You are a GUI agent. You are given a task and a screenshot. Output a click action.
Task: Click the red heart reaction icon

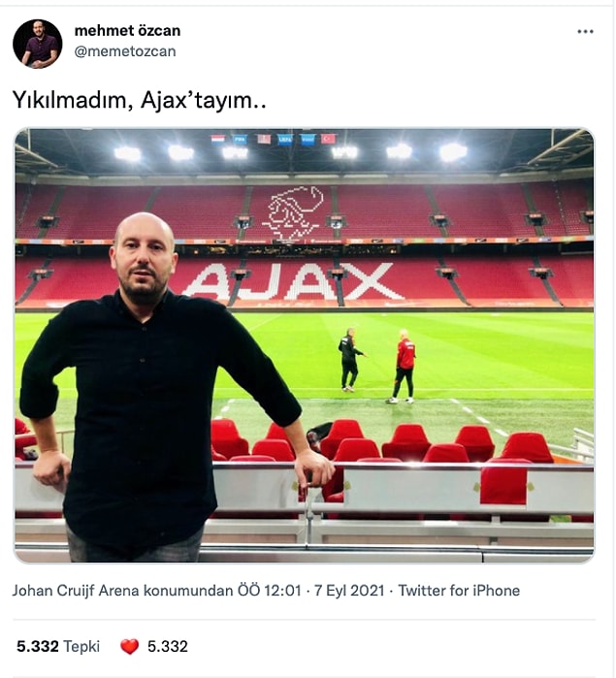pos(129,646)
